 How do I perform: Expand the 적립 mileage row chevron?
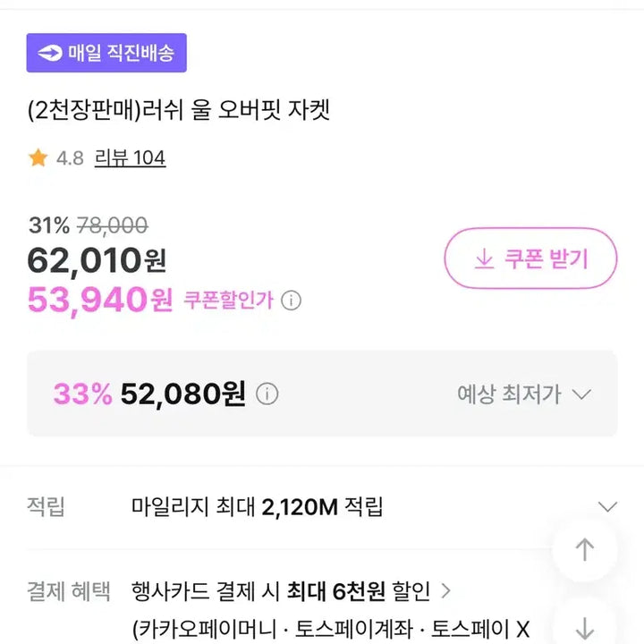point(608,507)
